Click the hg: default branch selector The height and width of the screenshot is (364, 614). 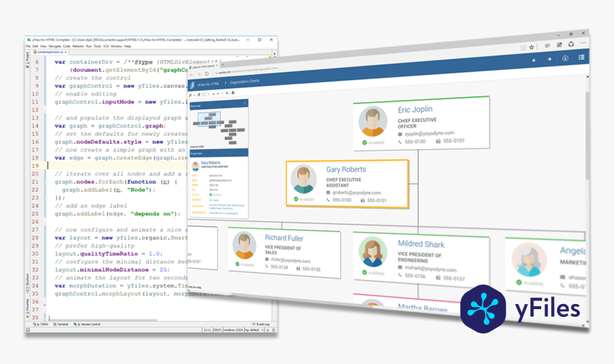point(254,330)
